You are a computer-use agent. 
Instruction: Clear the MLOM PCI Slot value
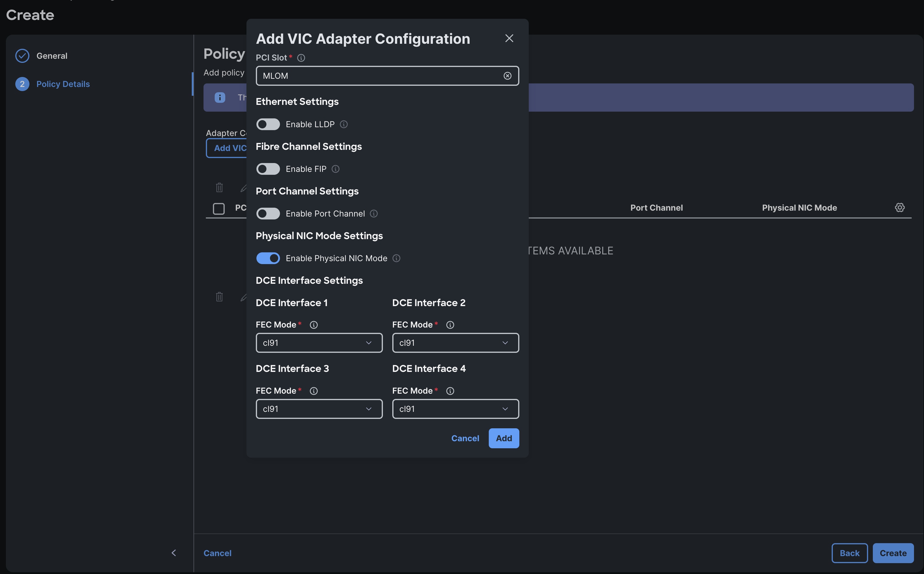507,76
